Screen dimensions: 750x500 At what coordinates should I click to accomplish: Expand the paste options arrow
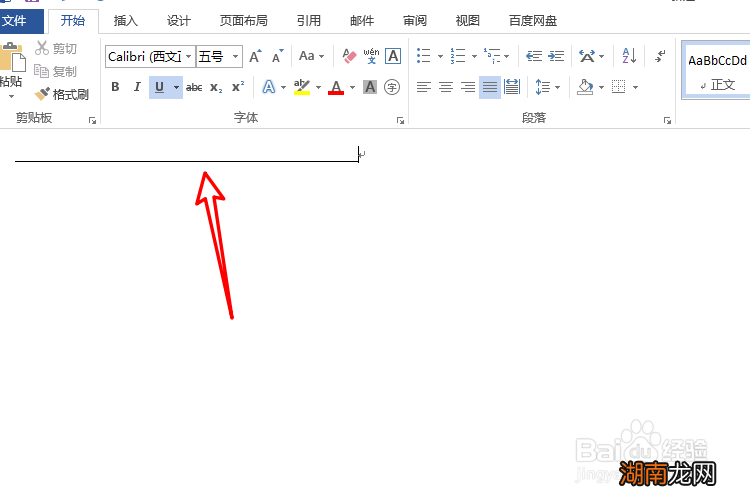click(11, 96)
